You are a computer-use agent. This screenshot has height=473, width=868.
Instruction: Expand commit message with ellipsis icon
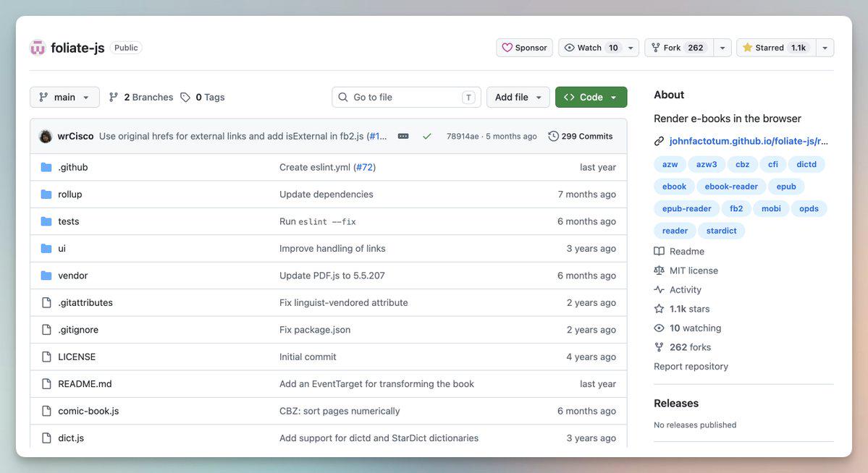tap(403, 136)
